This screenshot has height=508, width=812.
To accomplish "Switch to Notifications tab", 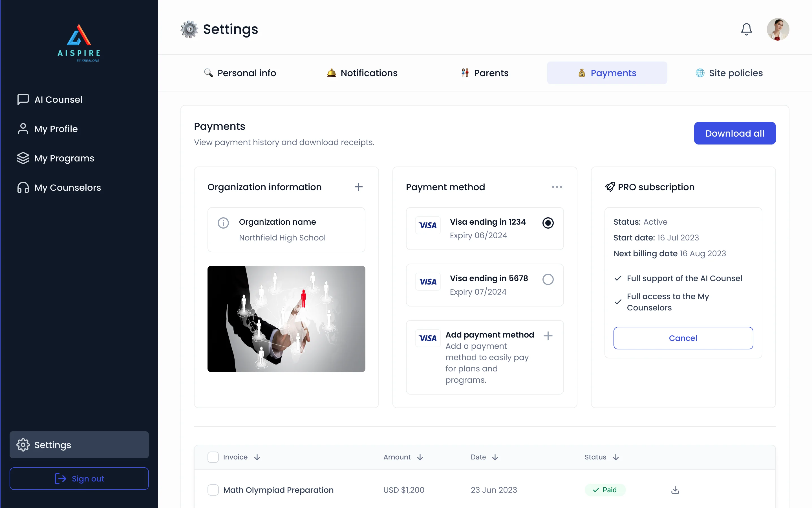I will point(362,73).
